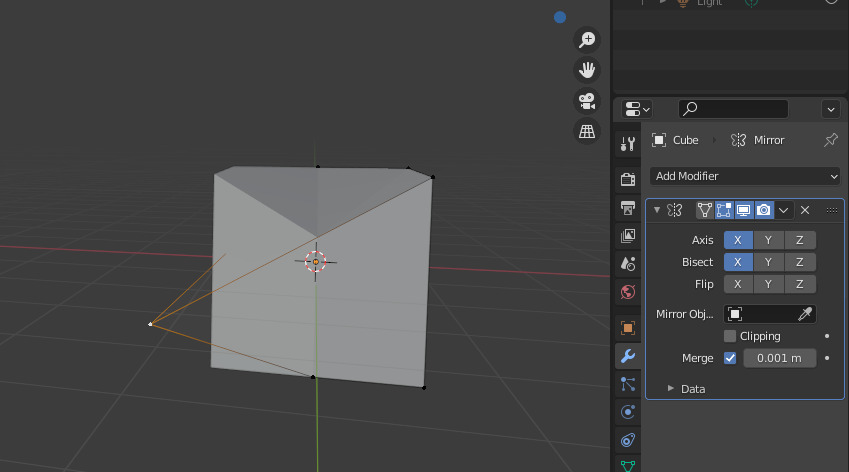Click the Cube breadcrumb object icon
The width and height of the screenshot is (849, 472).
[x=659, y=140]
